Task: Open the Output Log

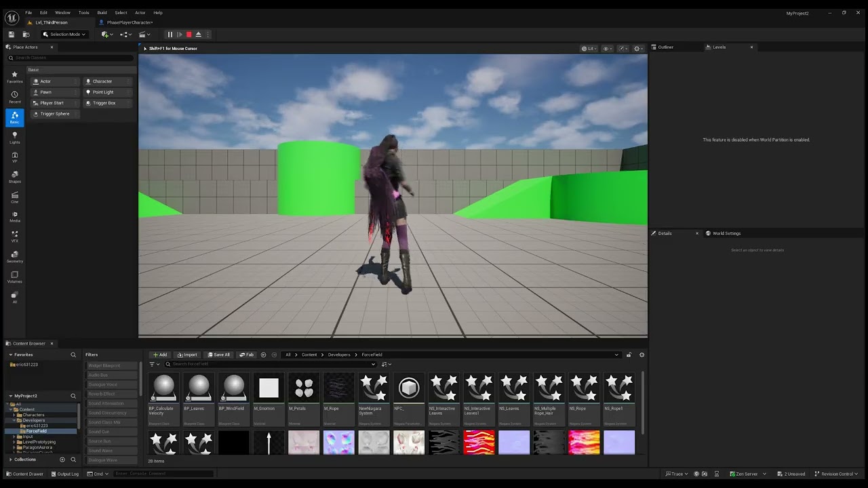Action: tap(64, 474)
